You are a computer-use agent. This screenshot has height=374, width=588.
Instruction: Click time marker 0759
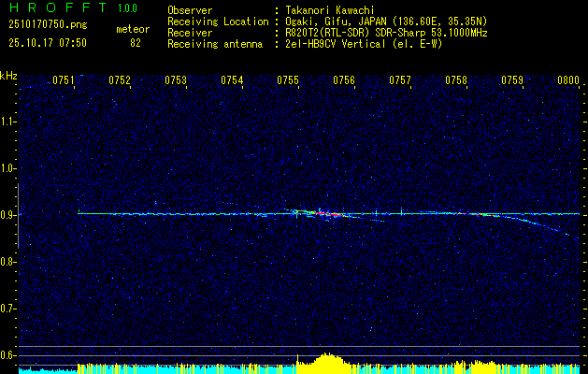[x=512, y=79]
